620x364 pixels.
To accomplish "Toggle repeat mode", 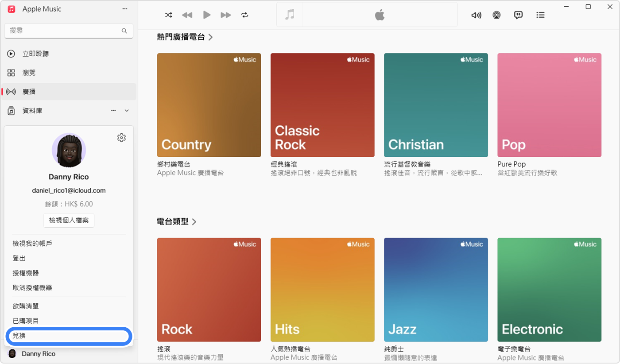I will point(245,15).
